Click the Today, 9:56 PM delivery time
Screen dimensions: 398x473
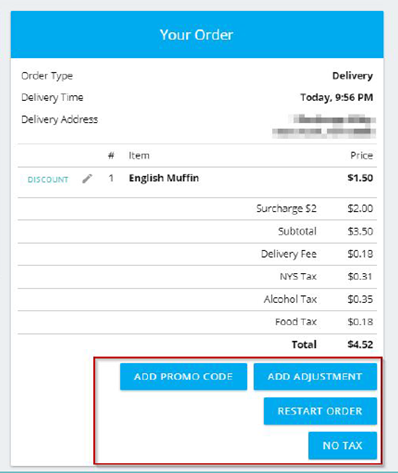pyautogui.click(x=337, y=97)
